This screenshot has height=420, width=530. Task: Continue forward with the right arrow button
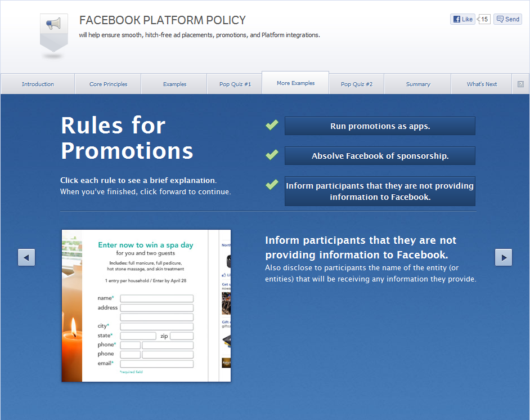click(504, 257)
